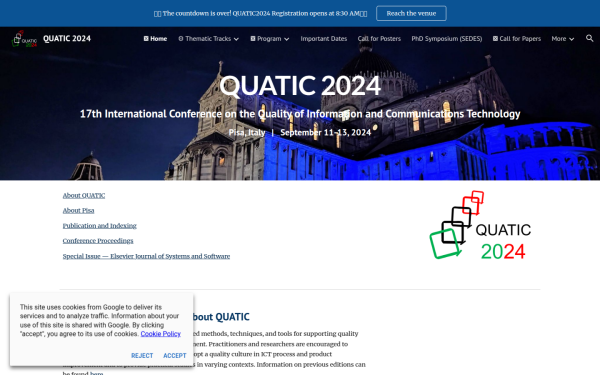Screen dimensions: 600x375
Task: Reject cookies in the banner
Action: [142, 355]
